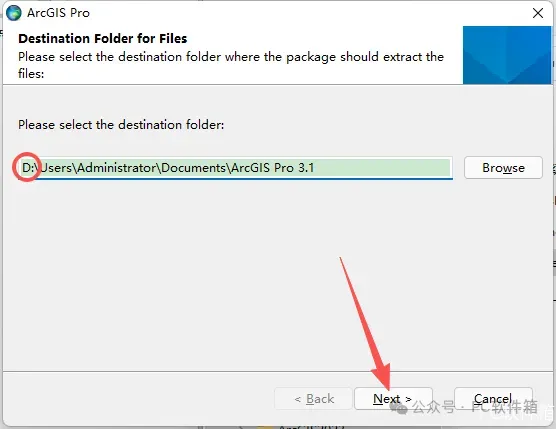Click the WeChat logo in the watermark

(x=399, y=408)
